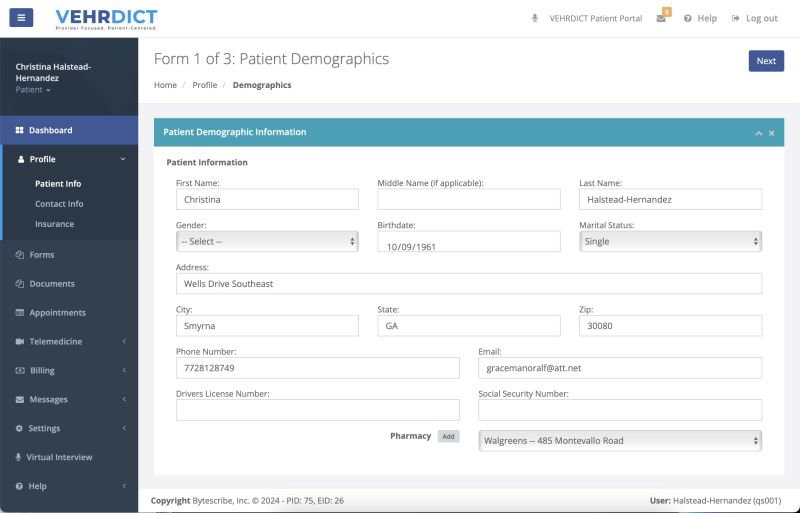The image size is (800, 513).
Task: Open the Marital Status dropdown
Action: click(670, 242)
